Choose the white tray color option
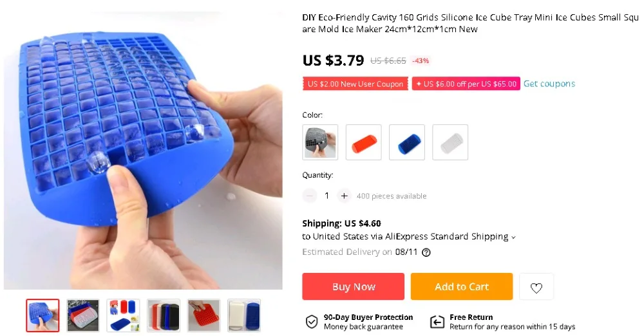Screen dimensions: 644x336 tap(450, 142)
